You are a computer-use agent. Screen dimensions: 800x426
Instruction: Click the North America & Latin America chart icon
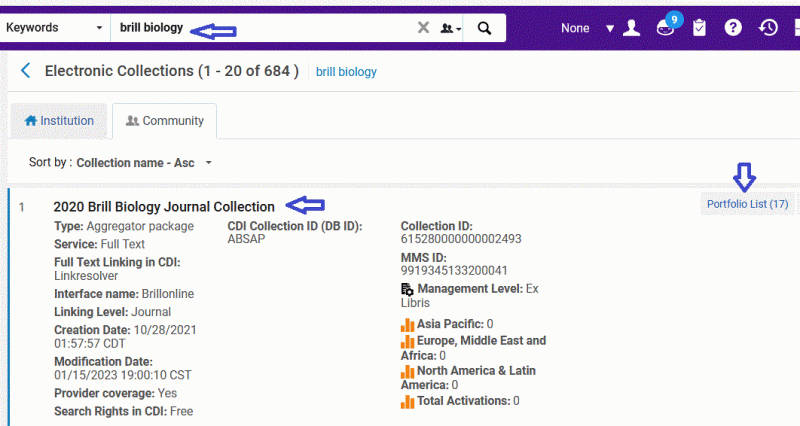click(407, 371)
